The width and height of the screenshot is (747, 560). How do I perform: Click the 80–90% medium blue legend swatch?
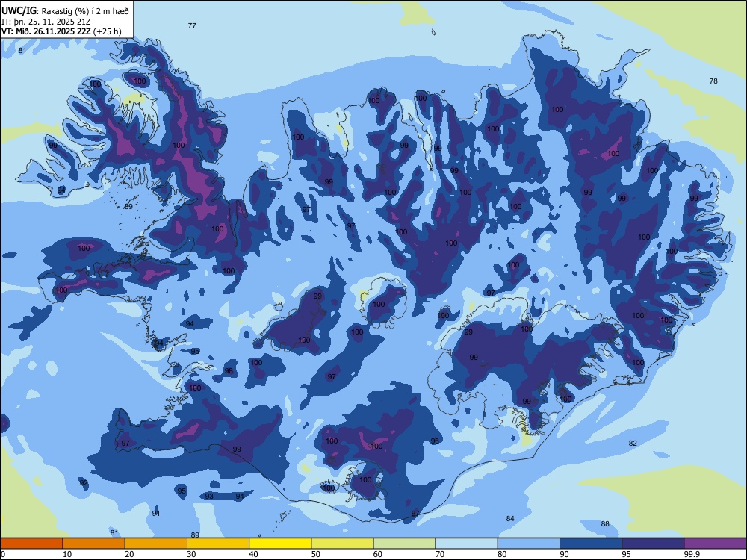[x=529, y=544]
